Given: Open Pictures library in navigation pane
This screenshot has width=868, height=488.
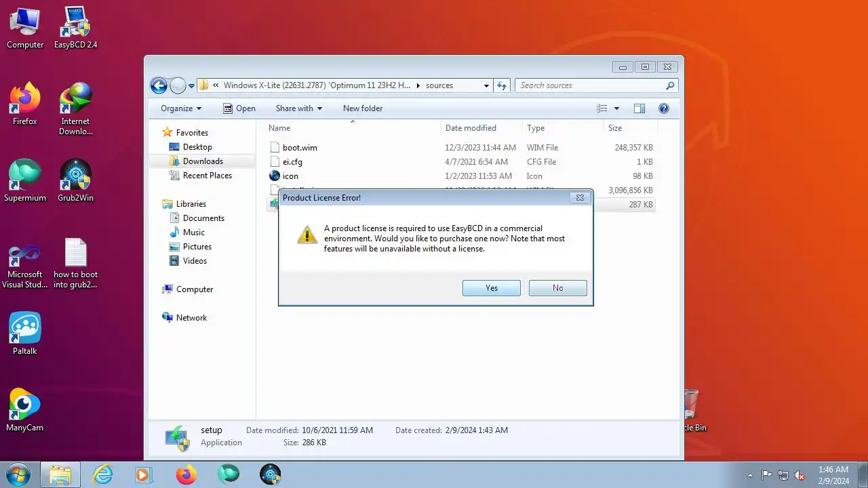Looking at the screenshot, I should click(x=197, y=247).
